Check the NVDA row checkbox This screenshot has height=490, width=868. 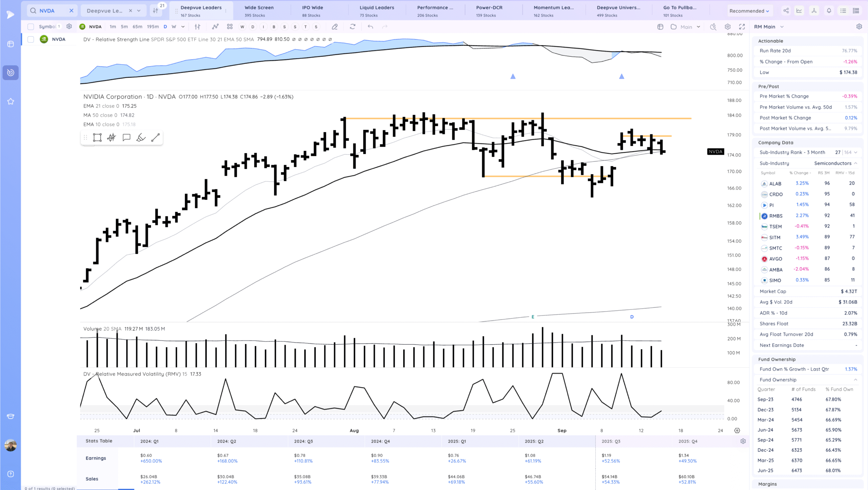point(31,39)
